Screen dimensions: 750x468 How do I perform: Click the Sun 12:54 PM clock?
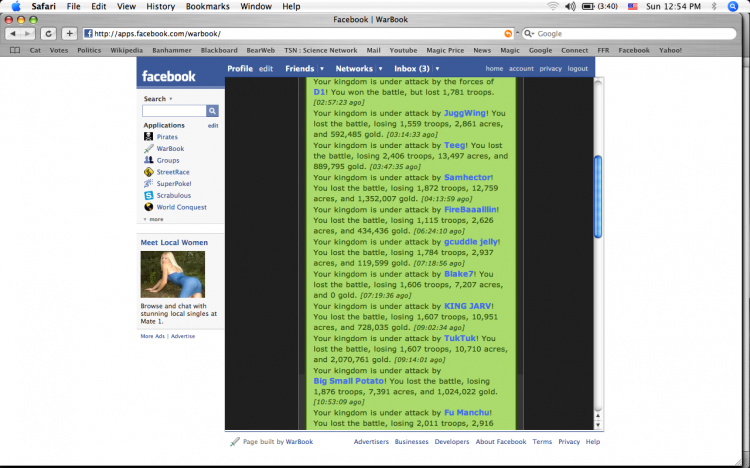click(x=673, y=6)
